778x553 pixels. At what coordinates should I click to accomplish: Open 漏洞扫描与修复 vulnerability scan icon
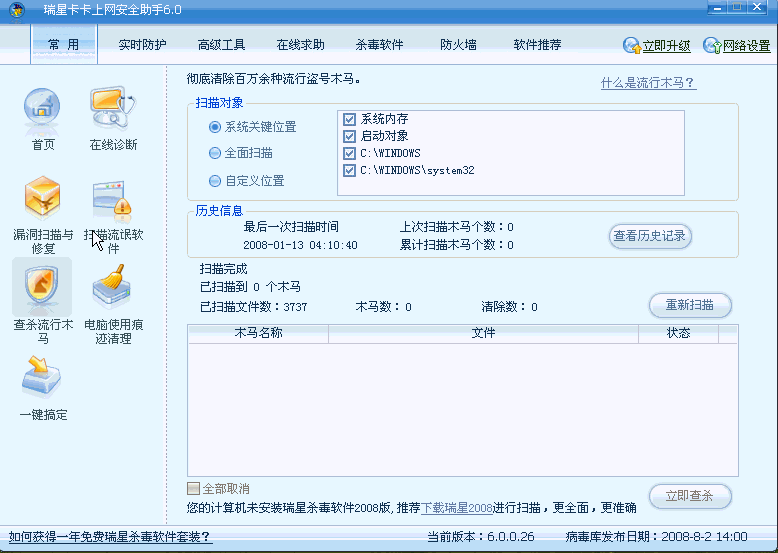tap(43, 198)
